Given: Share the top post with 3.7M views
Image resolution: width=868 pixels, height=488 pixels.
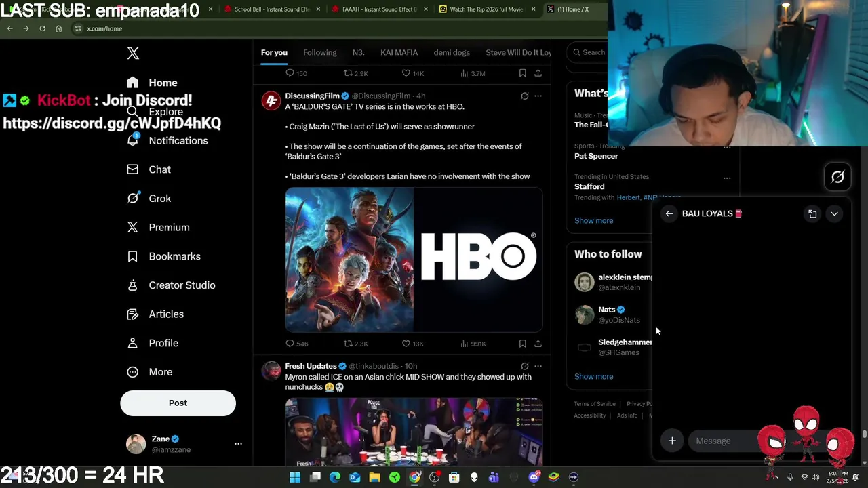Looking at the screenshot, I should 538,73.
